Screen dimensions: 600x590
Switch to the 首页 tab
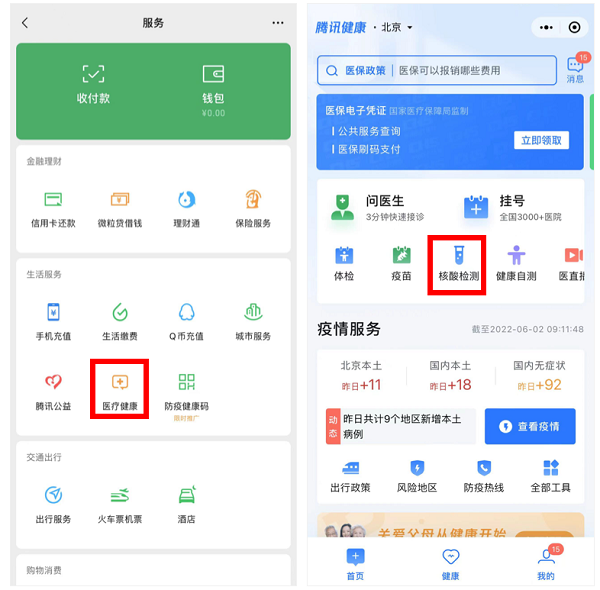click(x=355, y=564)
